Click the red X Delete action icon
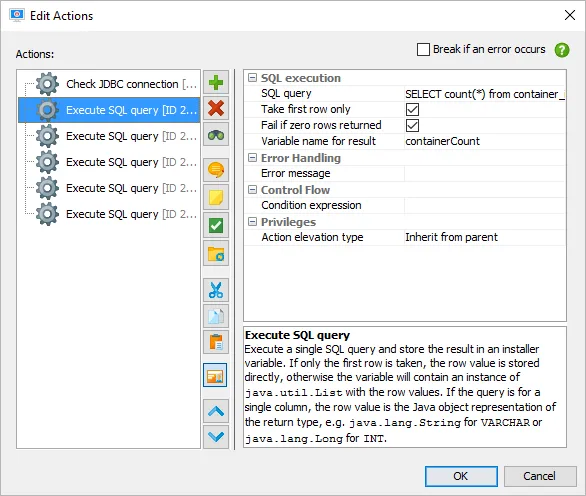The image size is (586, 496). tap(216, 108)
